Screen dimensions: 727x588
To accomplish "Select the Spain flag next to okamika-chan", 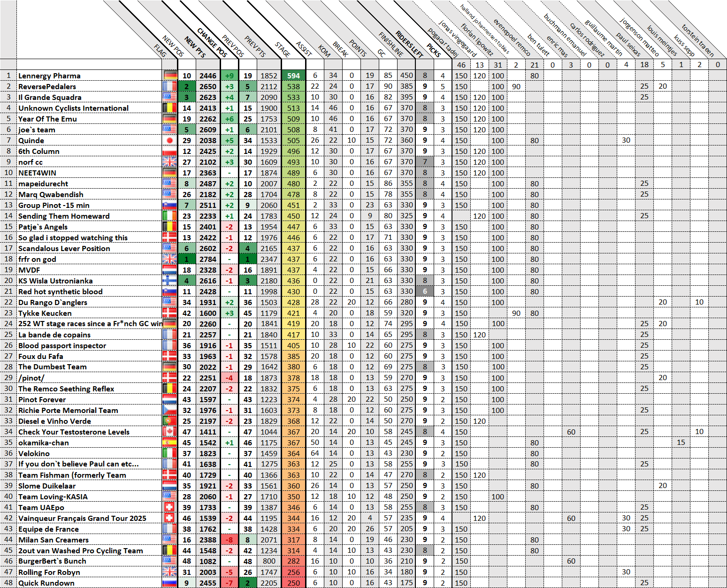I will (169, 443).
